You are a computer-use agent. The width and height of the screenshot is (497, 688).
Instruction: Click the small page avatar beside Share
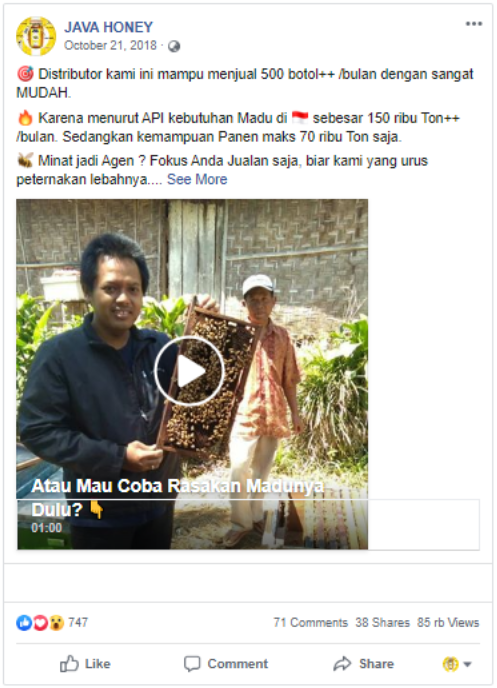pos(451,664)
